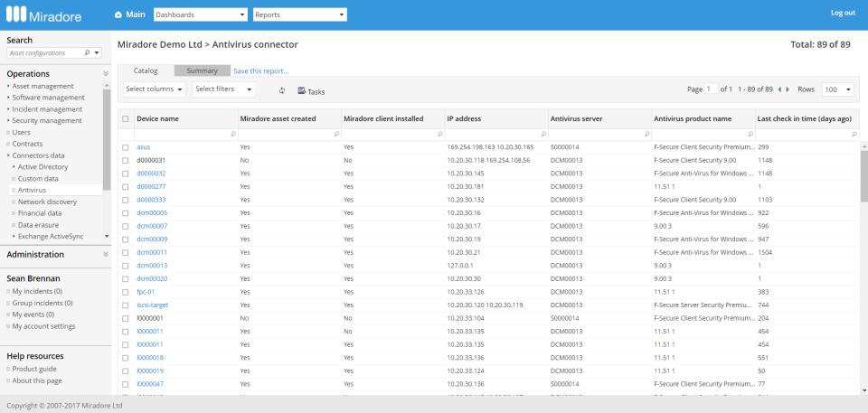Click Log out
This screenshot has width=868, height=413.
click(843, 13)
